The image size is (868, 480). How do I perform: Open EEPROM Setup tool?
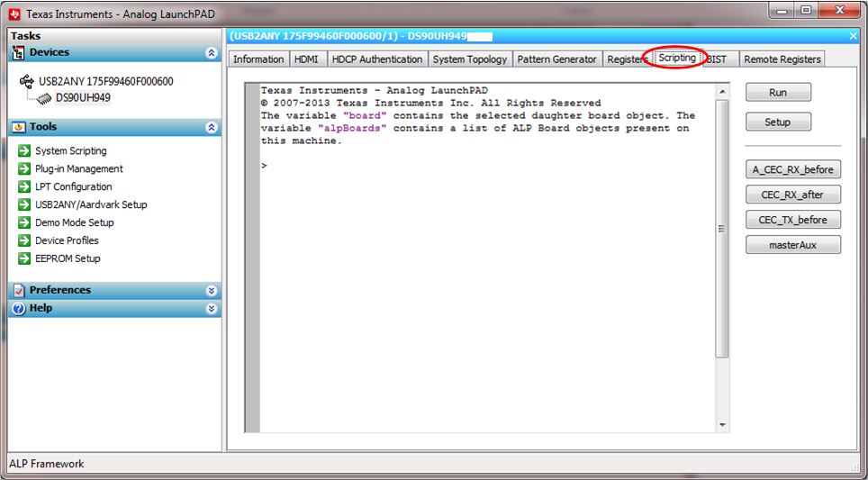coord(68,258)
